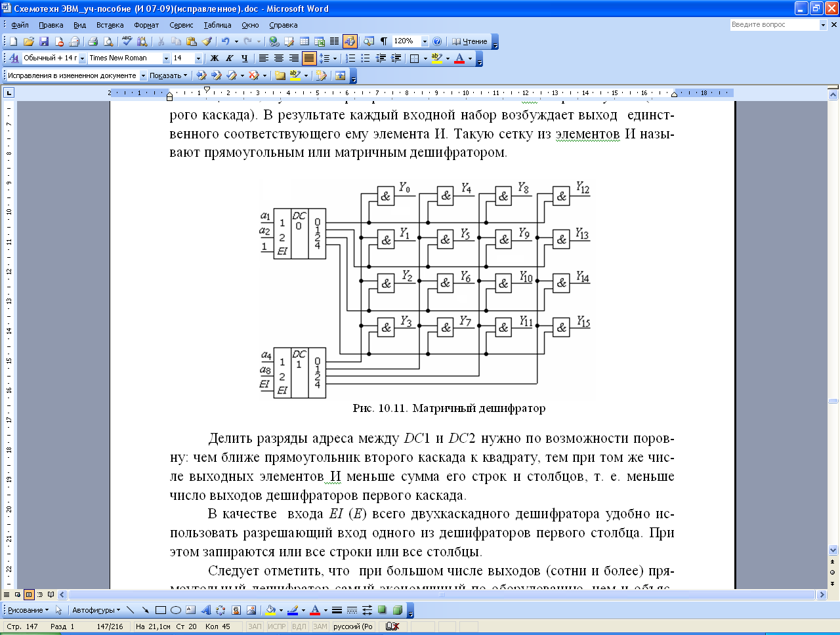The height and width of the screenshot is (635, 840).
Task: Open the Рисование drawing menu button
Action: tap(28, 610)
